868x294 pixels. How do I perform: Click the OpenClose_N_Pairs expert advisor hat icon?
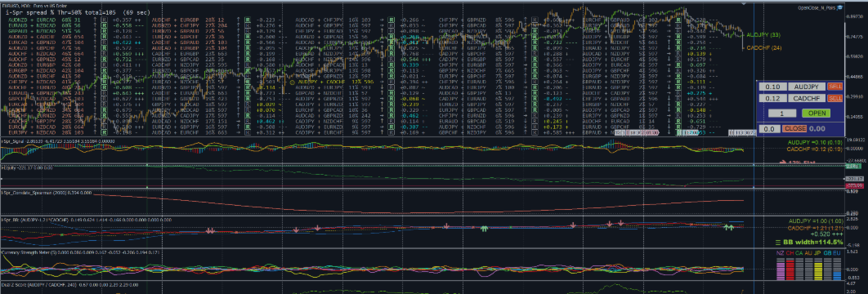(839, 7)
